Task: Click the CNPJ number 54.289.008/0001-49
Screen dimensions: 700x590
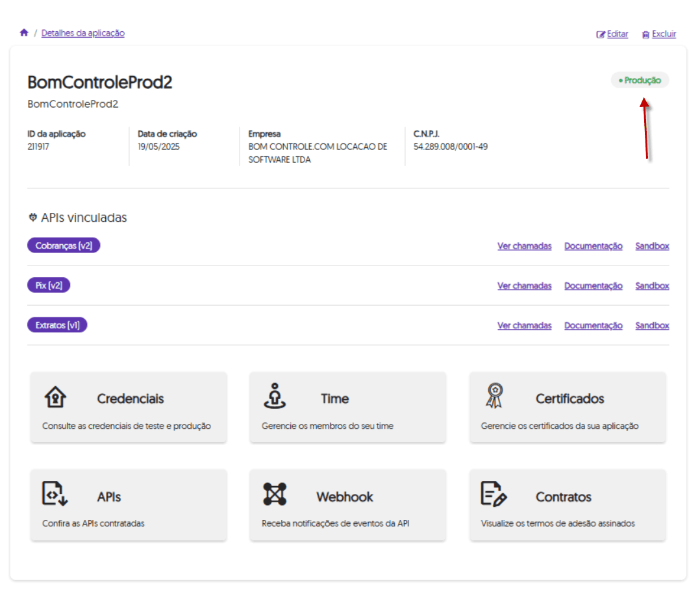Action: click(x=451, y=147)
